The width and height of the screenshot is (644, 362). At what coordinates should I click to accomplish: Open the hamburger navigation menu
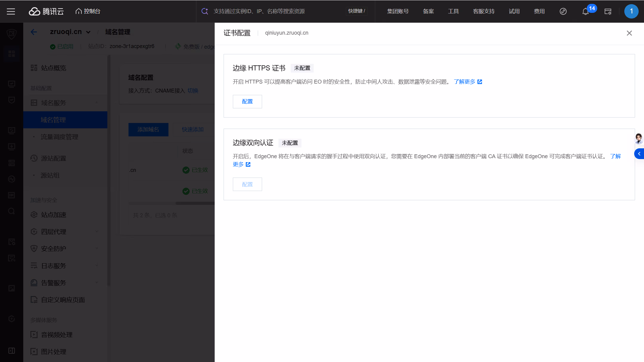(11, 11)
